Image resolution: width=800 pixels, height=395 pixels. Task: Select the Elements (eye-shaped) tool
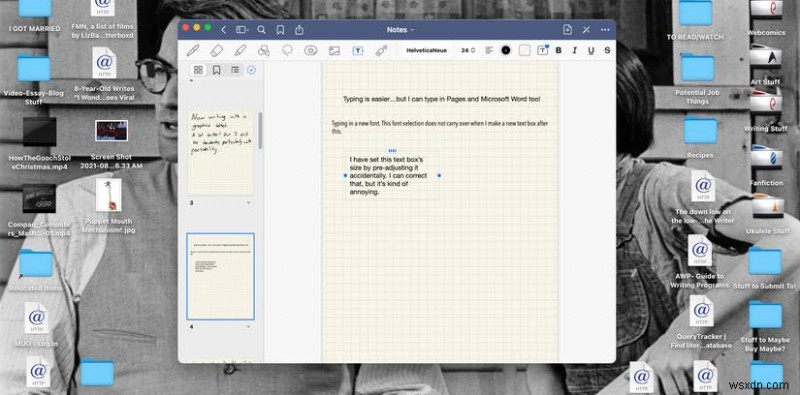[x=311, y=51]
